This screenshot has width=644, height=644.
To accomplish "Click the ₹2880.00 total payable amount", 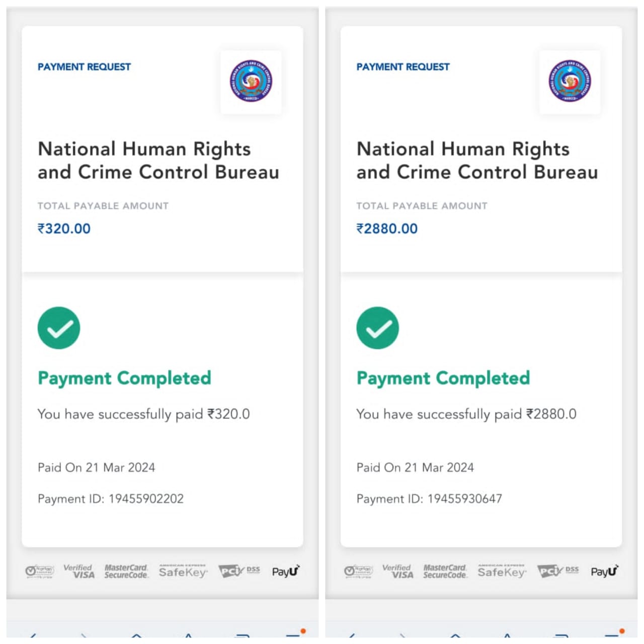I will (x=387, y=228).
